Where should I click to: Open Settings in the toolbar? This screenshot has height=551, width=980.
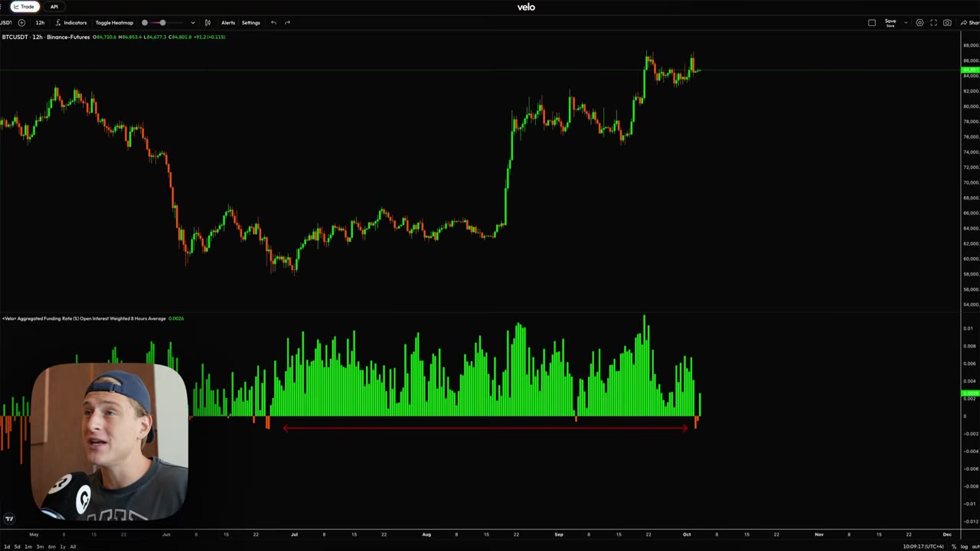pos(251,23)
